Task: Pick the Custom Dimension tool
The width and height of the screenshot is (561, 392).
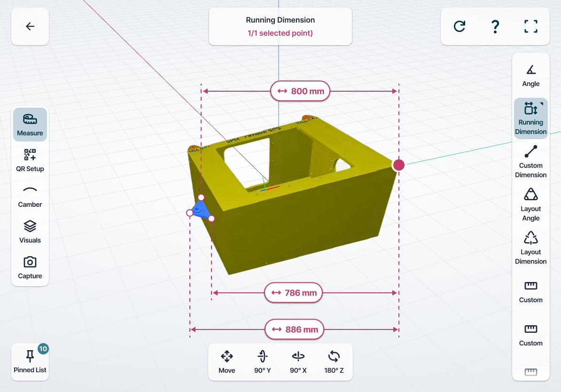Action: [531, 162]
